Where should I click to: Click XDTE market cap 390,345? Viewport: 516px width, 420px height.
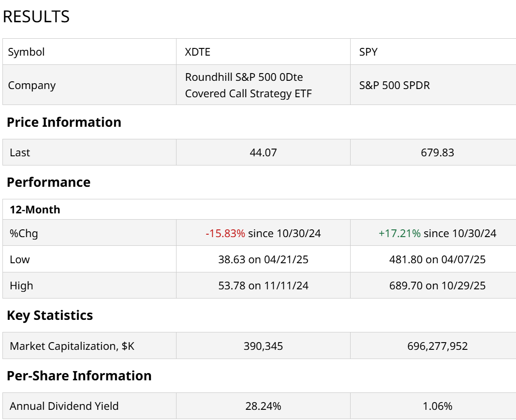(263, 346)
